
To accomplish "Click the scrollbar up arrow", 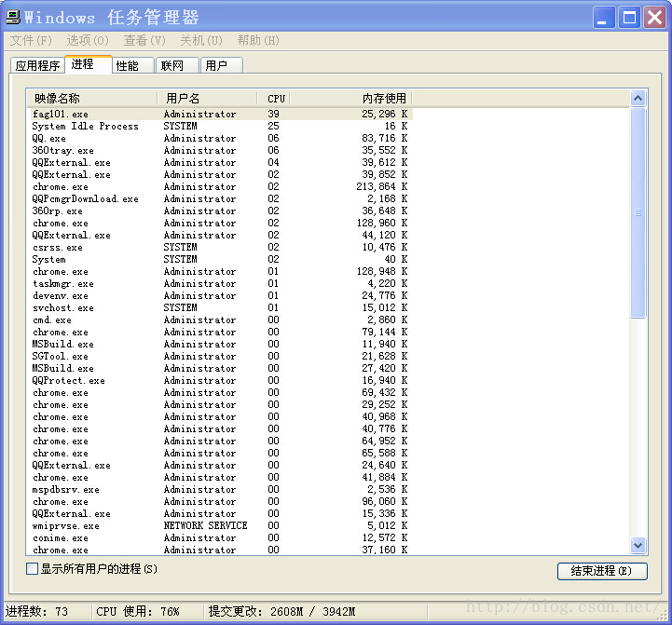I will click(638, 99).
